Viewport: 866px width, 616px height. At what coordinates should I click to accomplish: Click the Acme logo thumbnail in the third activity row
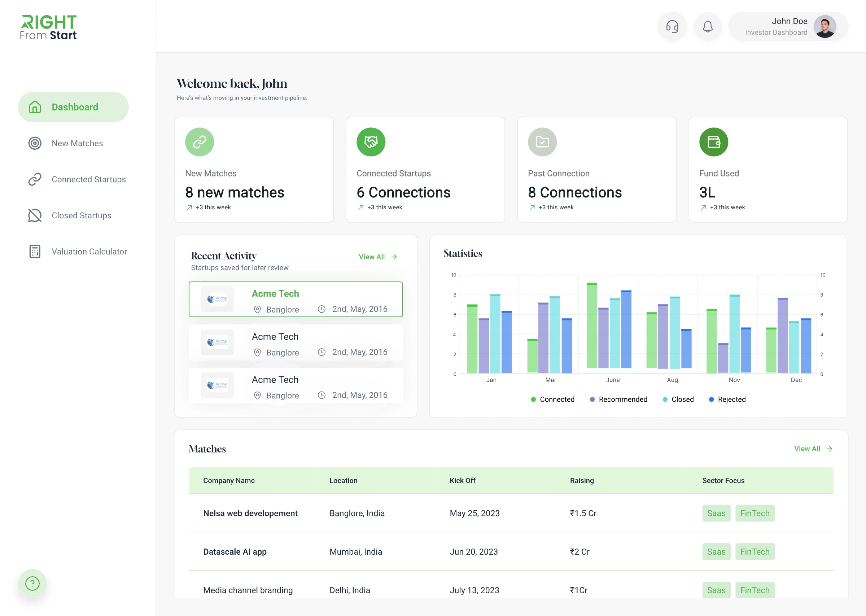click(217, 385)
